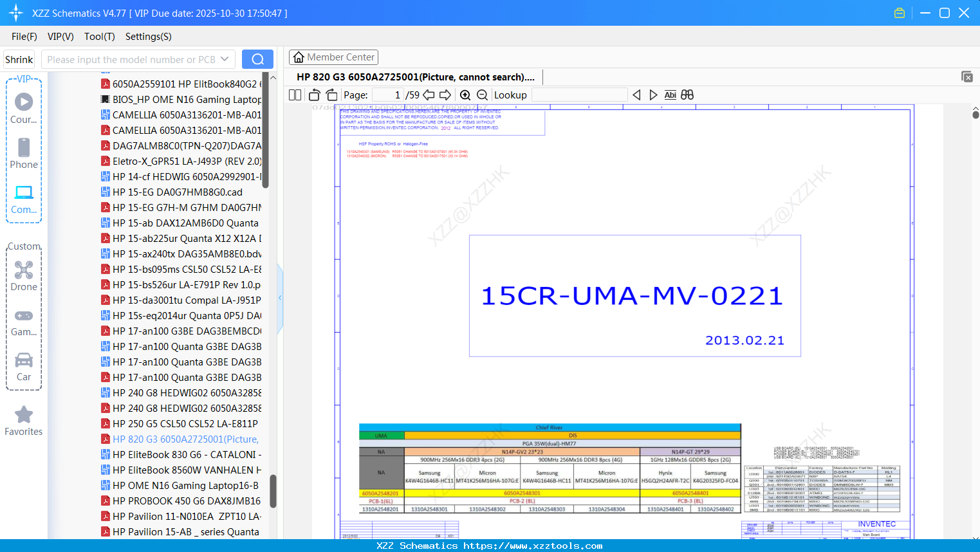Open HP 17-an100 G3BE DAG3BEMBCD file
The height and width of the screenshot is (552, 980).
pos(181,331)
